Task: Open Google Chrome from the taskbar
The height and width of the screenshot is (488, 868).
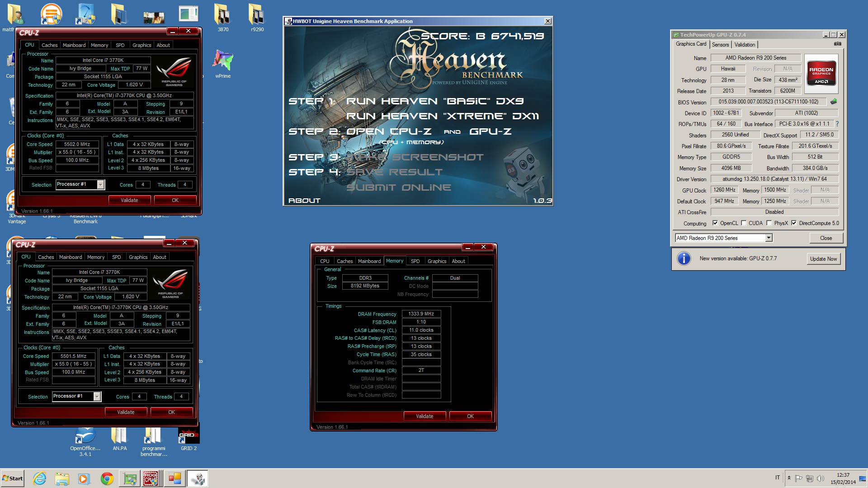Action: 107,479
